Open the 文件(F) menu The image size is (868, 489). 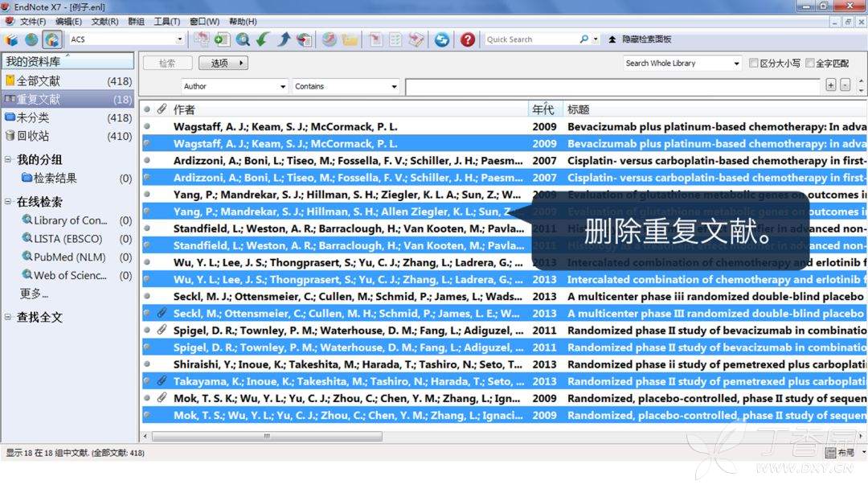33,22
